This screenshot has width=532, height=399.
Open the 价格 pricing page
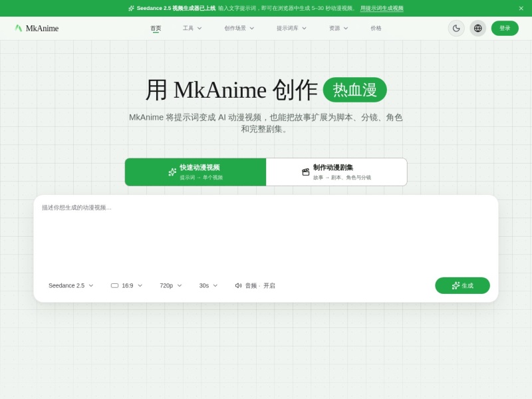point(376,28)
